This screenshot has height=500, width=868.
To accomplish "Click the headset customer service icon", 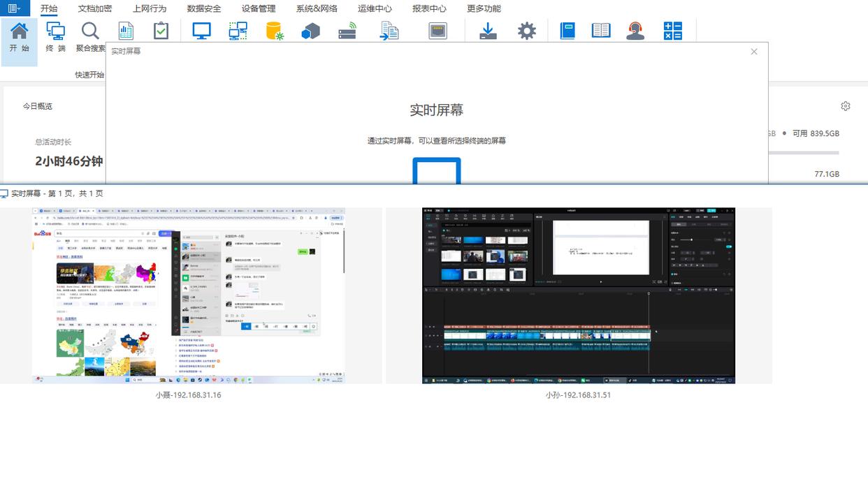I will pyautogui.click(x=635, y=31).
